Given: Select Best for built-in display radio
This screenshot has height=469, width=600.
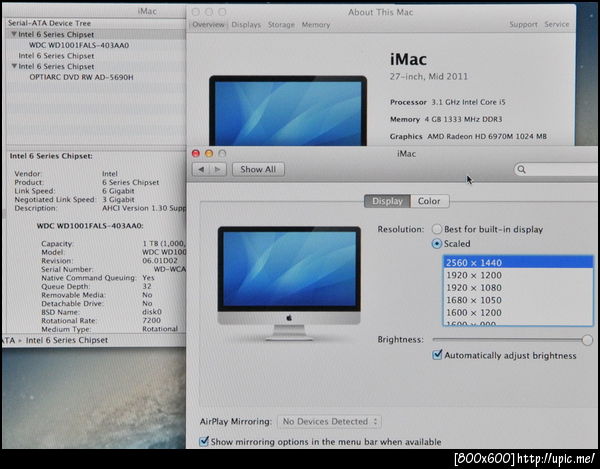Looking at the screenshot, I should [437, 229].
